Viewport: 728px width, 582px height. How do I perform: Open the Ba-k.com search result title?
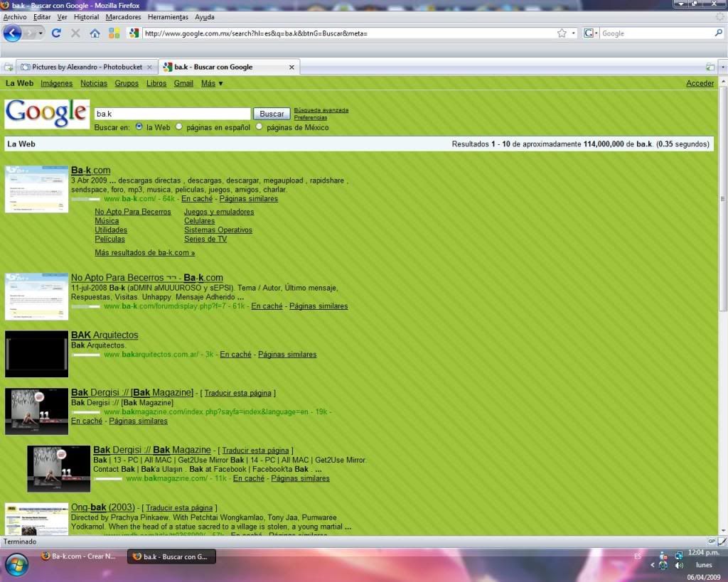[90, 171]
